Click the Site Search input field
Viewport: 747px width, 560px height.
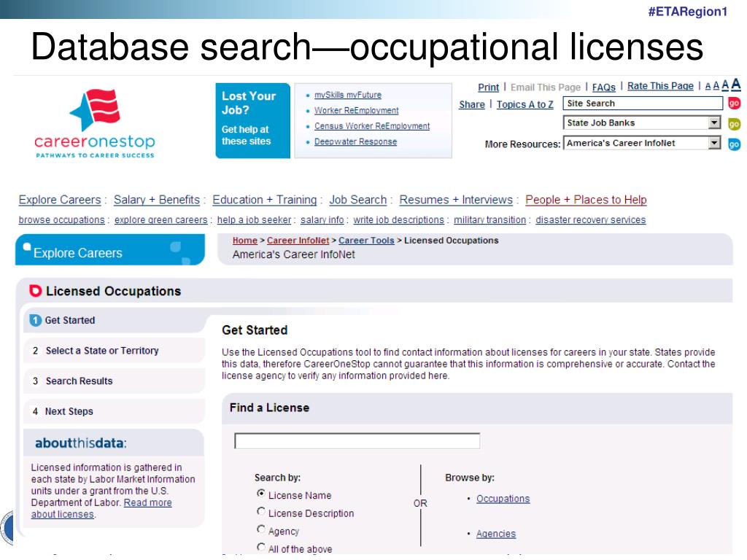[x=643, y=104]
